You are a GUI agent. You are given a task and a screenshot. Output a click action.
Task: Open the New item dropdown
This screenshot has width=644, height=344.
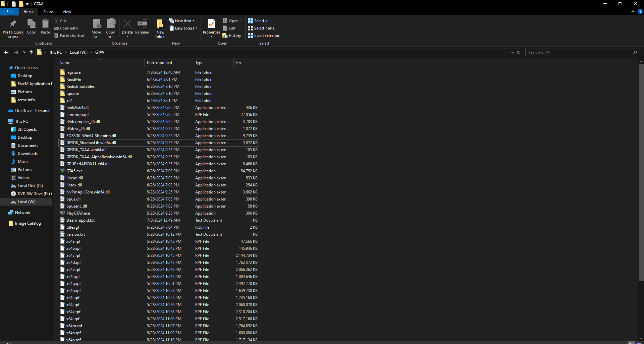[x=181, y=21]
